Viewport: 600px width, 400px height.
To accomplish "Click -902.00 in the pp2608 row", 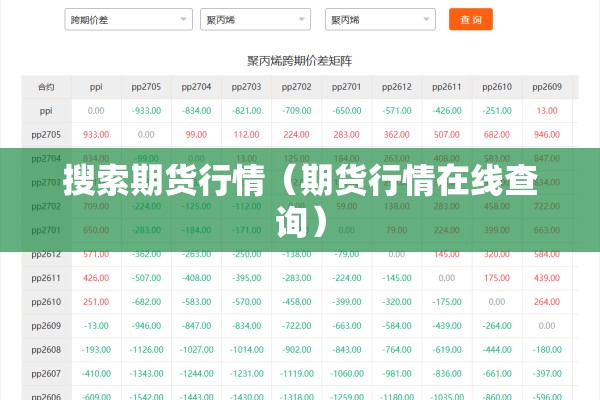I will tap(297, 350).
